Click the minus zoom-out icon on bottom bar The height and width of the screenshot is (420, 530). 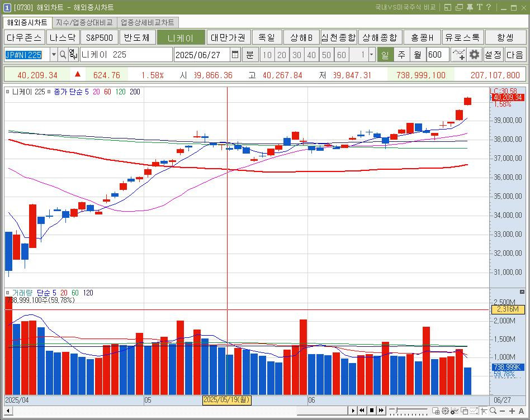click(x=502, y=411)
